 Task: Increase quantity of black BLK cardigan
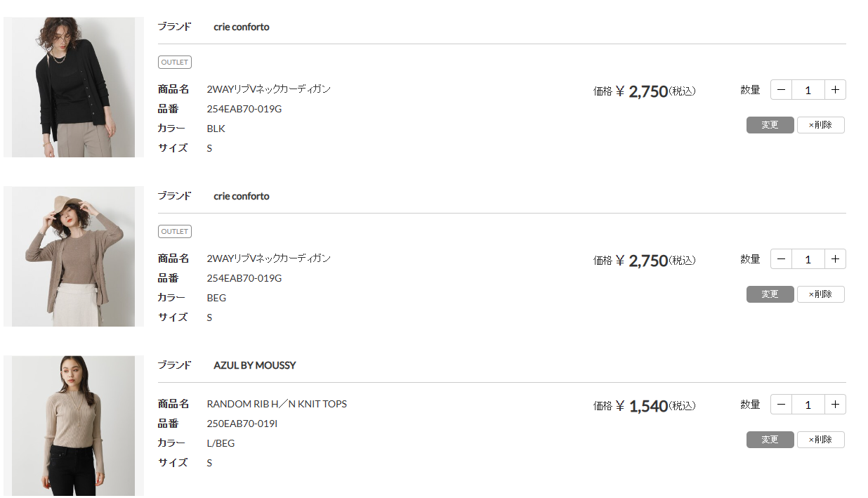(835, 90)
